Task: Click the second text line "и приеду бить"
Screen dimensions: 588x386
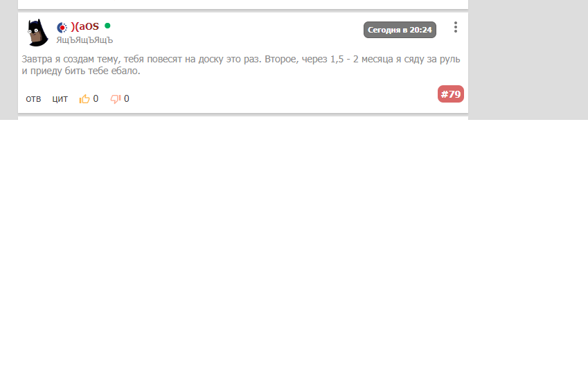Action: 81,71
